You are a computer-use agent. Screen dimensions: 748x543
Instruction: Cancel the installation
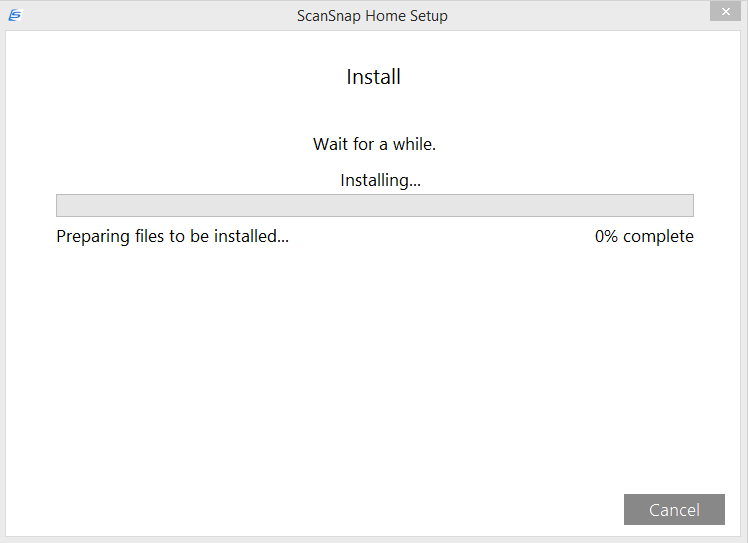pyautogui.click(x=674, y=510)
